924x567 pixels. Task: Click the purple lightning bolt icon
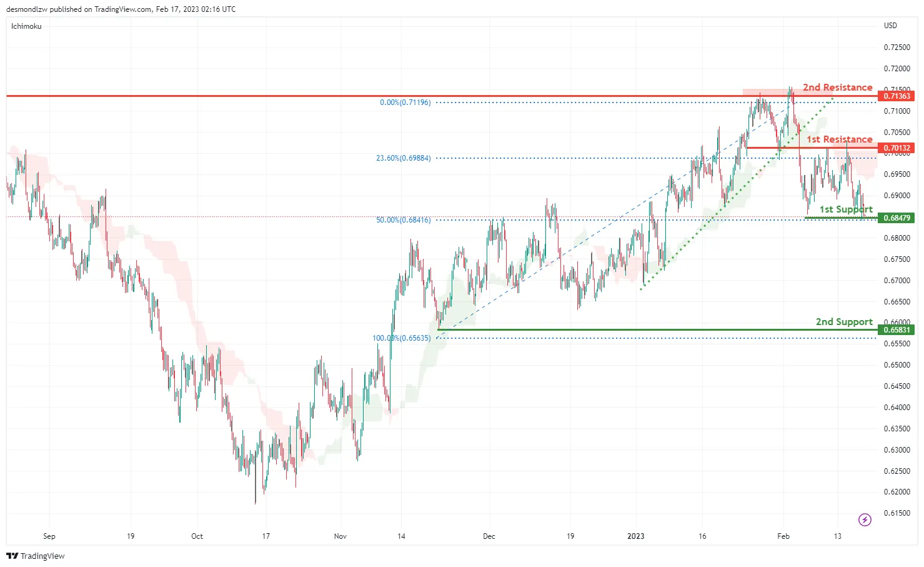[x=865, y=519]
